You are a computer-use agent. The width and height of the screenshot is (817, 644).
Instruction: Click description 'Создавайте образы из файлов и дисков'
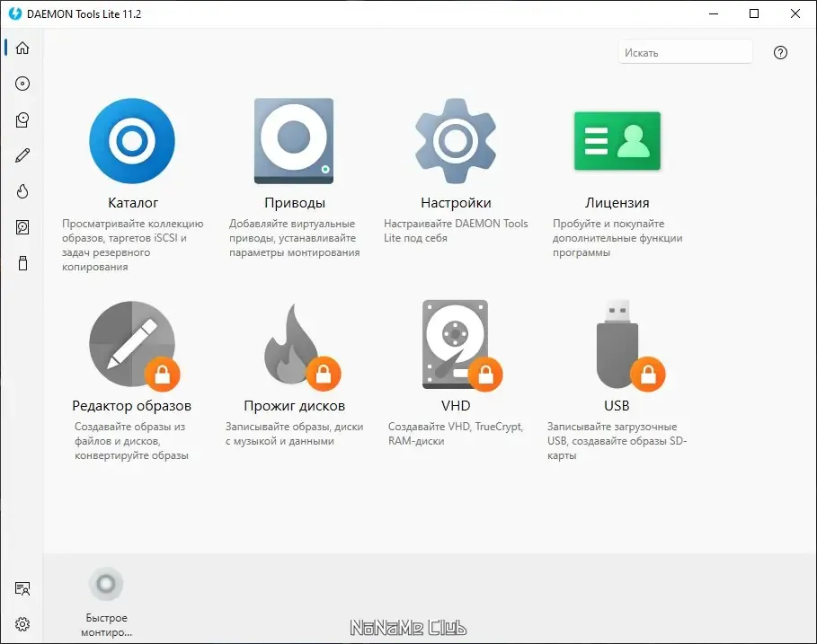[131, 441]
